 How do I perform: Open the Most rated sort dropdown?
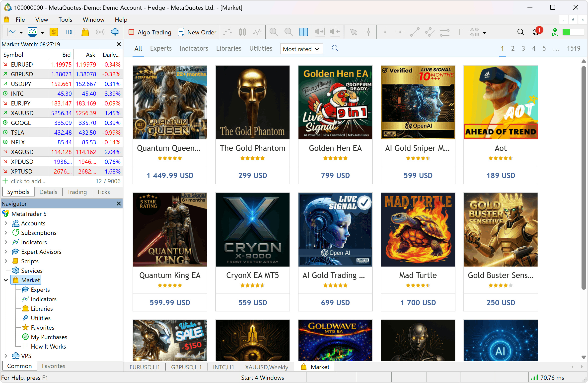(x=301, y=49)
